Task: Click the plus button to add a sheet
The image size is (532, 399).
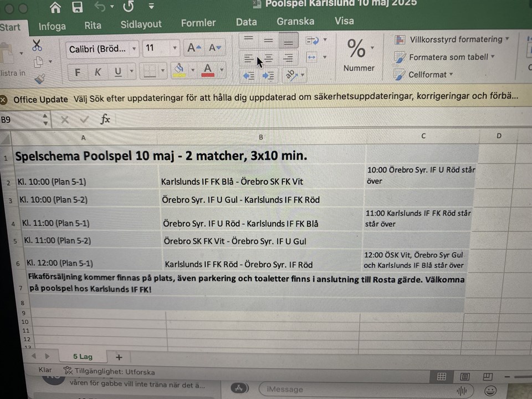Action: point(119,357)
